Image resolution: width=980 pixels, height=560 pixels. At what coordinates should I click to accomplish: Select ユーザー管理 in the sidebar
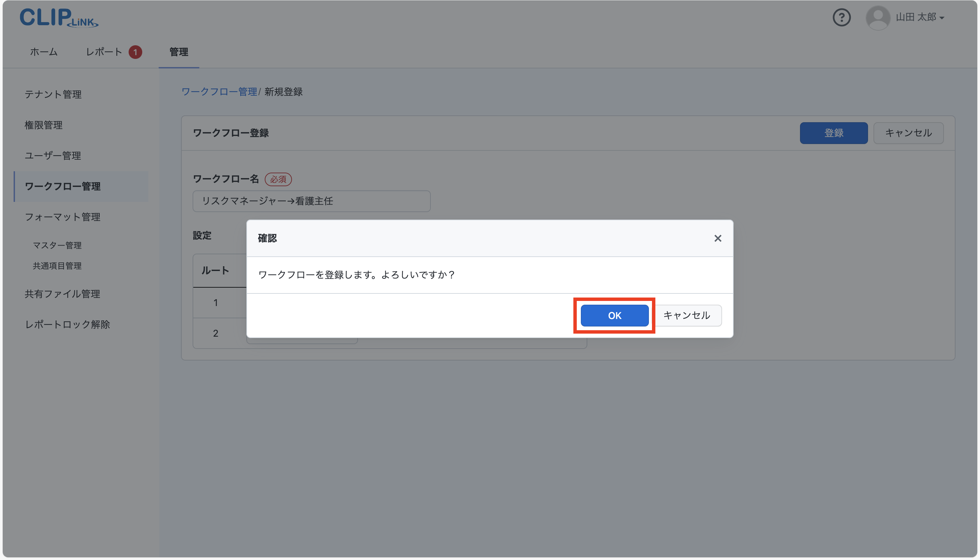coord(53,155)
